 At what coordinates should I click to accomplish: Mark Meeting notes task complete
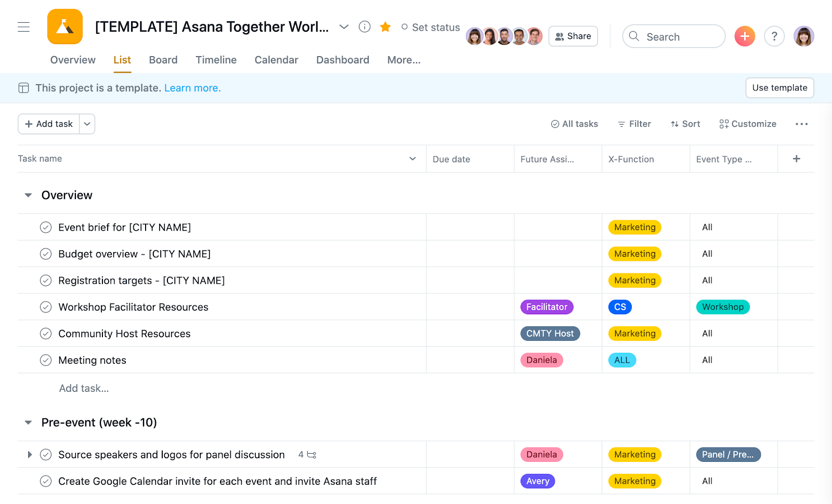click(46, 360)
